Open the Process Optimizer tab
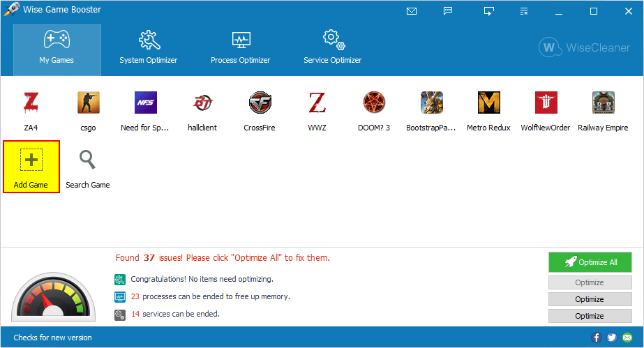The width and height of the screenshot is (644, 348). tap(240, 47)
